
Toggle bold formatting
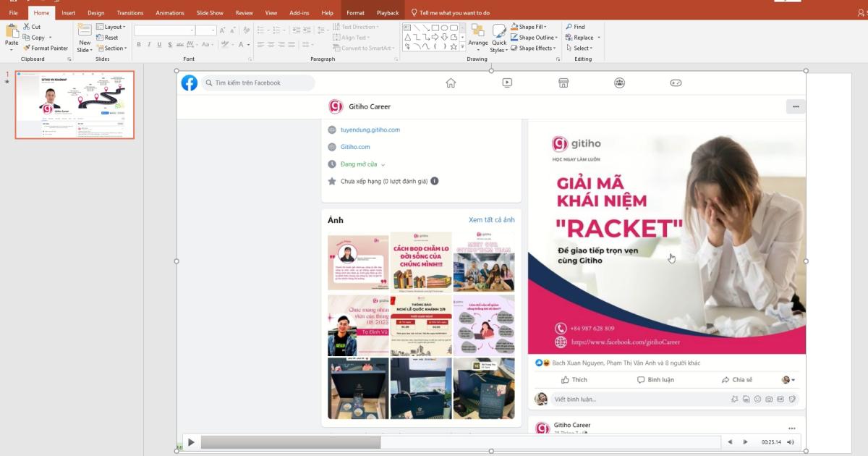pos(137,44)
